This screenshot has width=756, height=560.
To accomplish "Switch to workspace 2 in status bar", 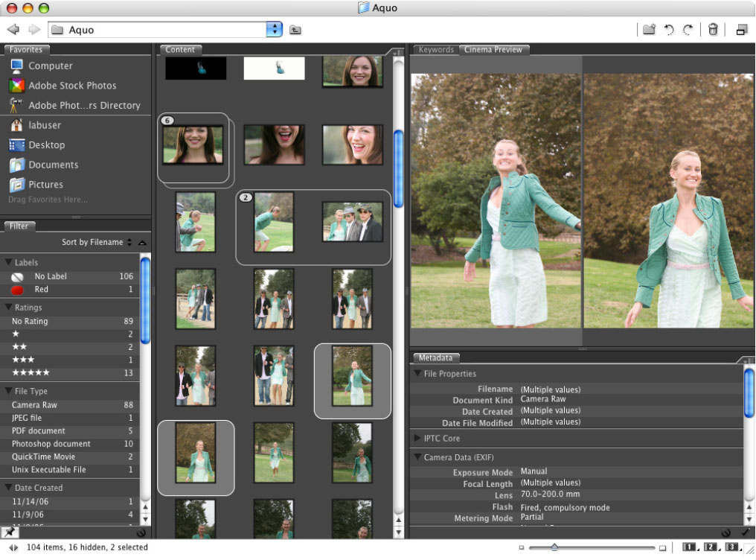I will [711, 547].
